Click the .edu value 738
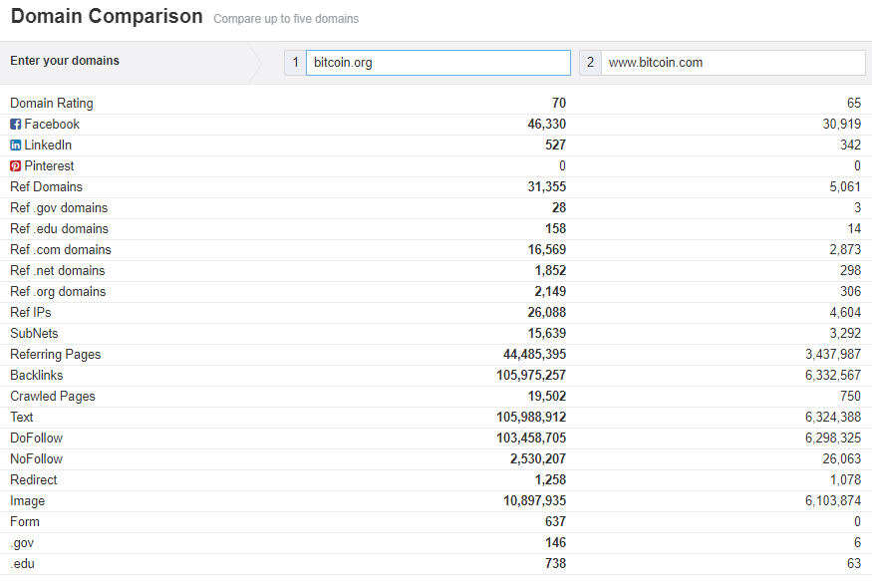 coord(555,563)
